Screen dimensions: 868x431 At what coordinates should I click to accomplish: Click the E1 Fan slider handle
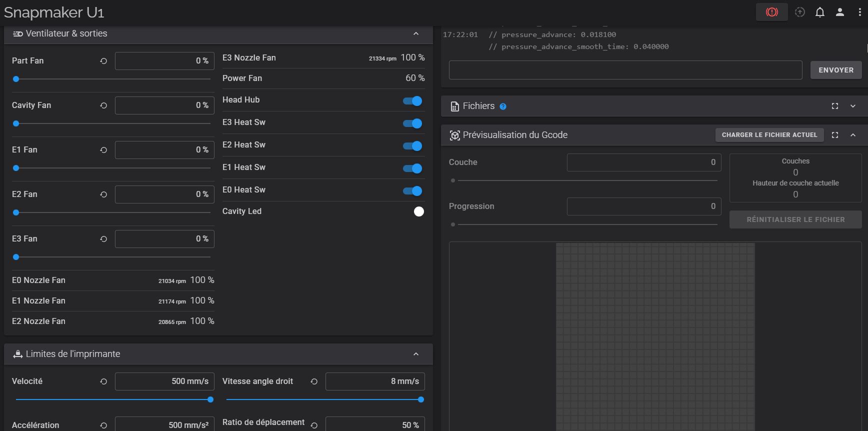tap(16, 168)
